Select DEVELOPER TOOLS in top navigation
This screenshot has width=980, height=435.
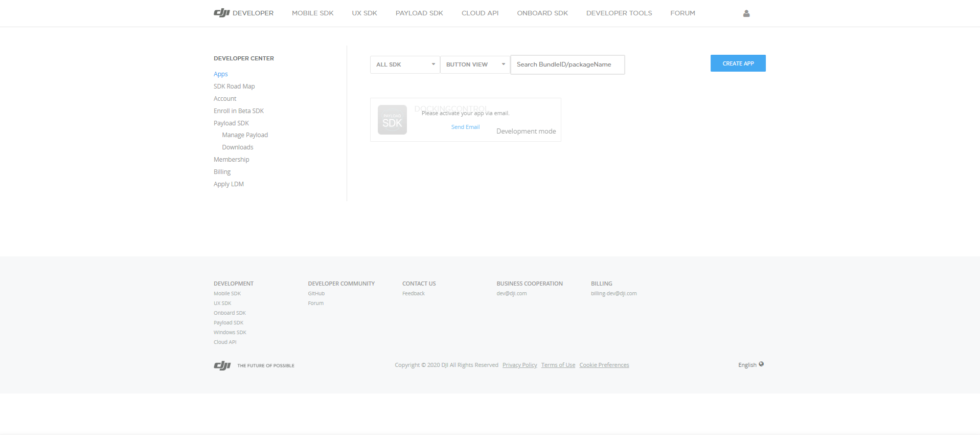tap(619, 13)
